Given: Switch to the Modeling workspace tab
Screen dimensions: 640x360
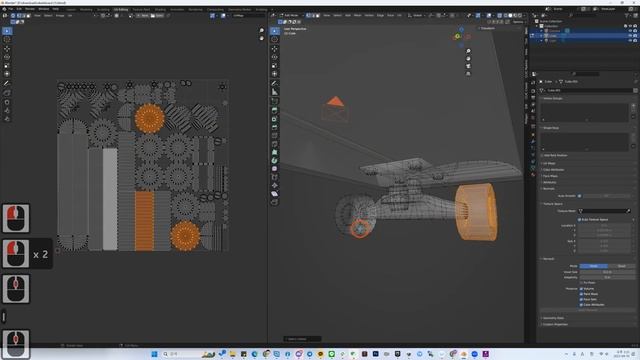Looking at the screenshot, I should tap(86, 9).
